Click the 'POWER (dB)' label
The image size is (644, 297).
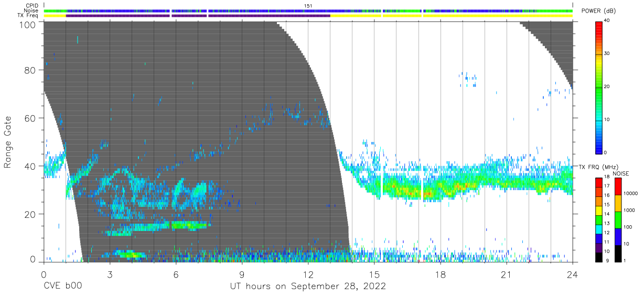pos(600,11)
